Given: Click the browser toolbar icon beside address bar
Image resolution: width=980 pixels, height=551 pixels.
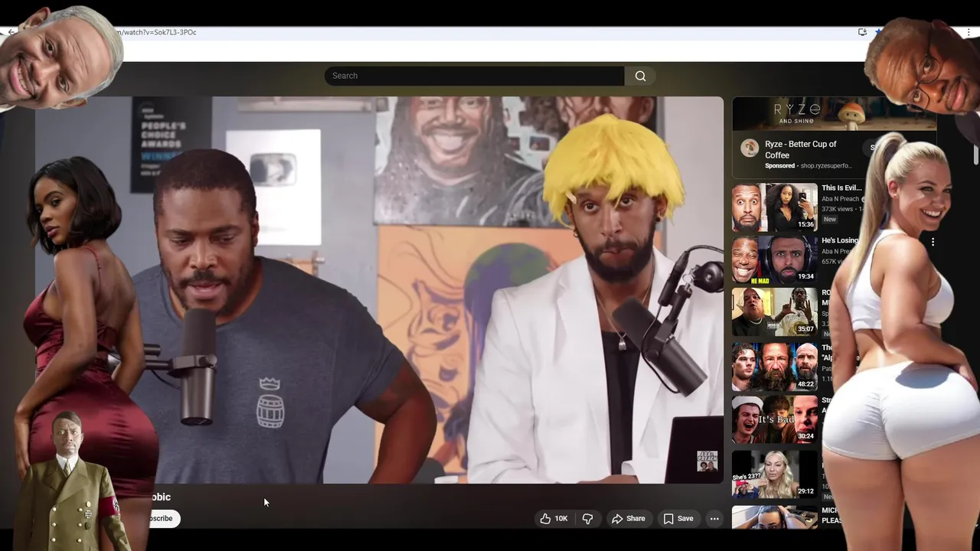Looking at the screenshot, I should 863,32.
